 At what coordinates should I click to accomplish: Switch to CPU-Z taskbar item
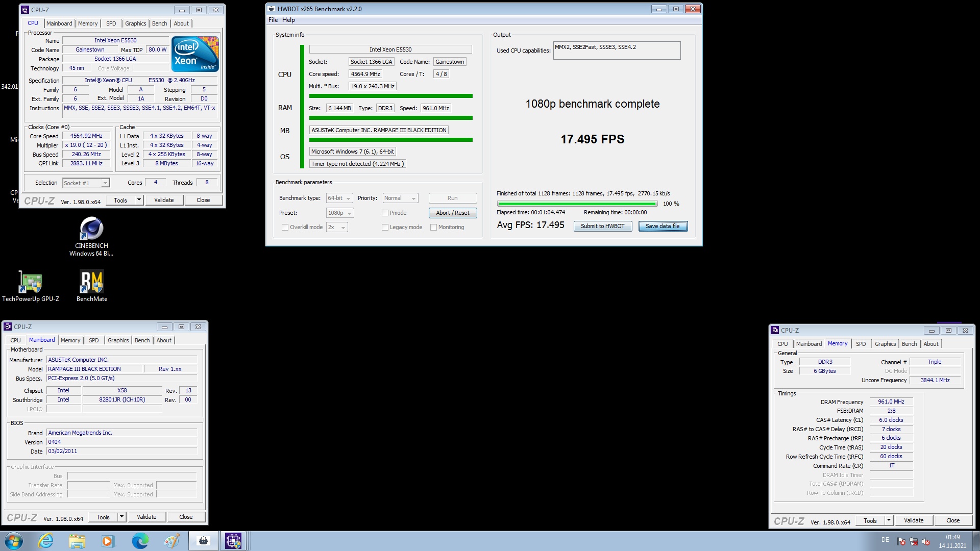point(233,541)
